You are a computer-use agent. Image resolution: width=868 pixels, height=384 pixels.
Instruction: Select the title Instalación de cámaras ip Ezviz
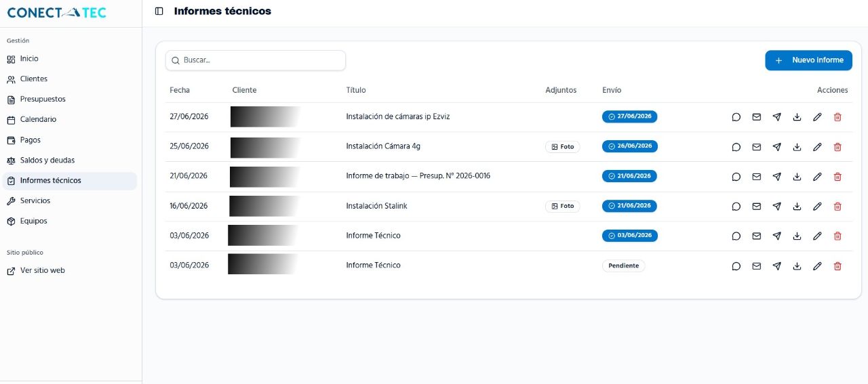click(x=398, y=116)
